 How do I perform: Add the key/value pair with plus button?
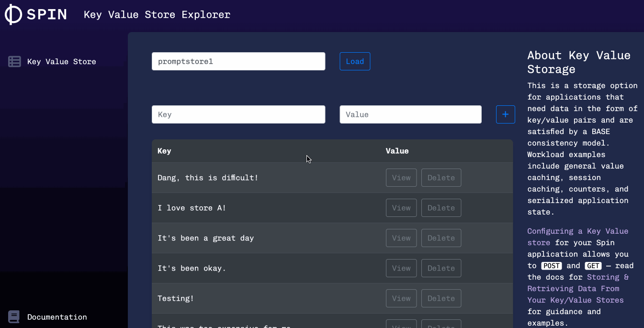(505, 114)
